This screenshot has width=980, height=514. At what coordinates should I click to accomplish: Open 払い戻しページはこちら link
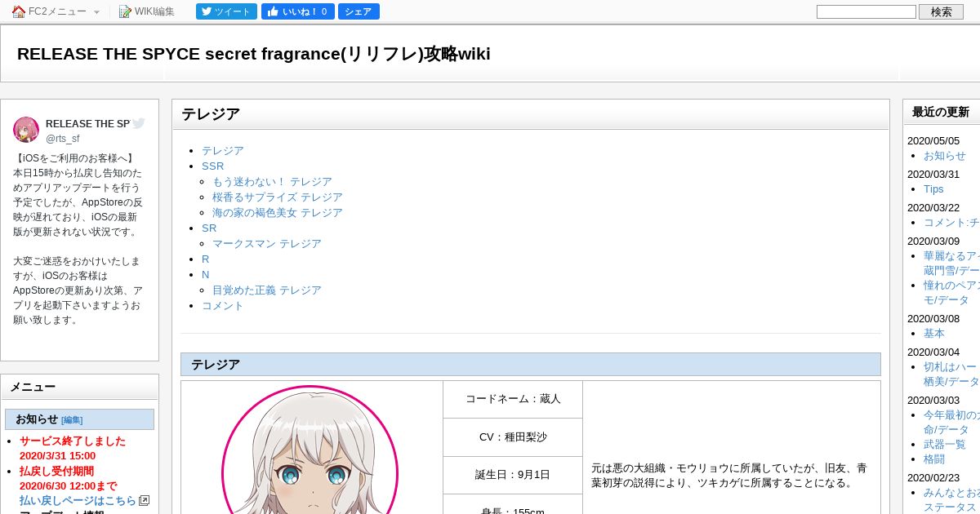click(x=78, y=501)
